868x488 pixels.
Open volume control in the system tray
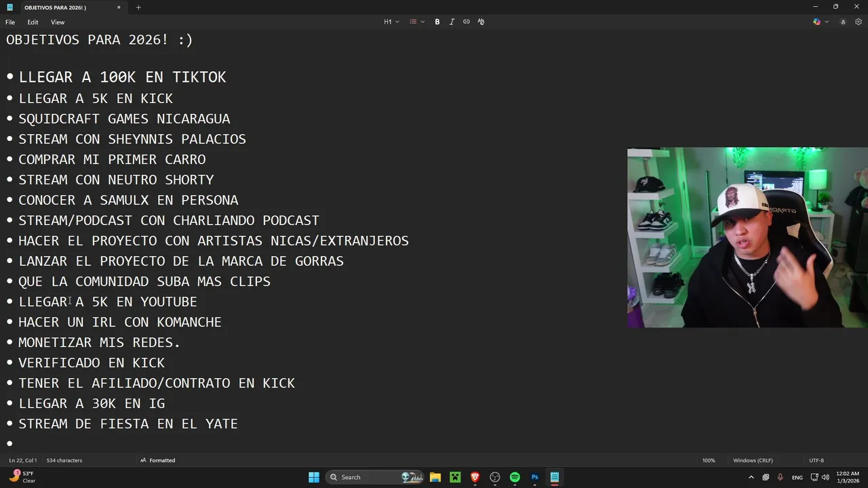[x=825, y=477]
